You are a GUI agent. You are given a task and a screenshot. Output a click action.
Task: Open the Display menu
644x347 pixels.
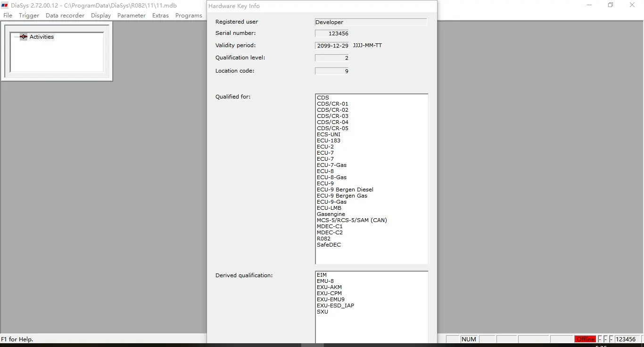tap(101, 16)
